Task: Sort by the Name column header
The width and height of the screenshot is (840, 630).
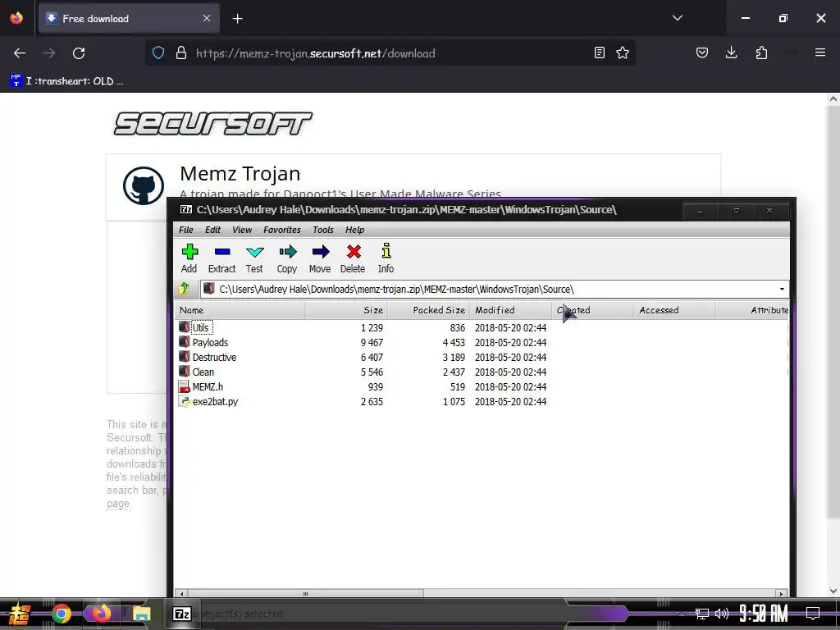Action: click(240, 310)
